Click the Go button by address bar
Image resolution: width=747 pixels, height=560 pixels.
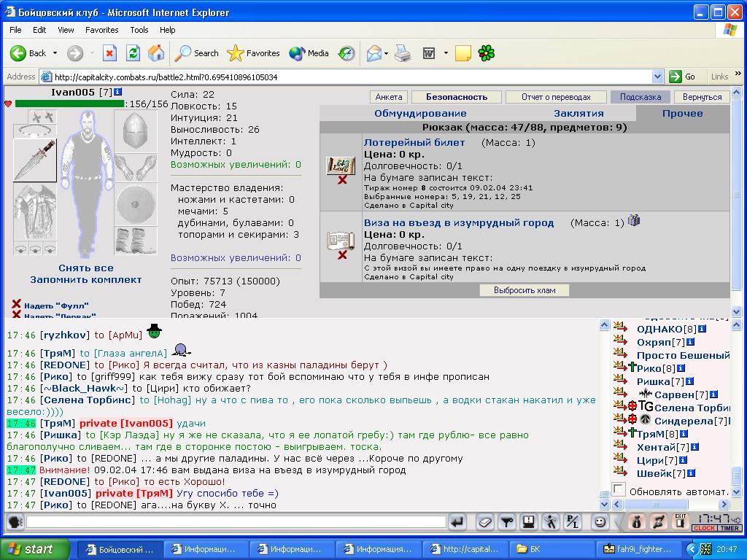point(682,77)
